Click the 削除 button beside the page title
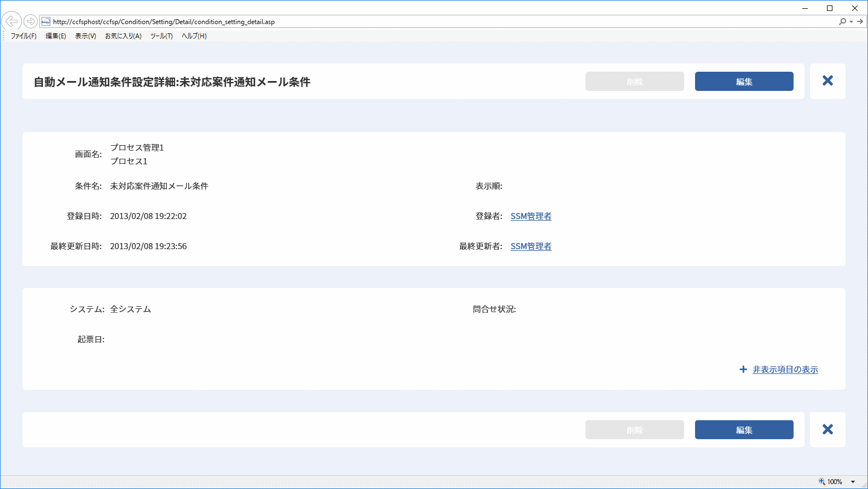Viewport: 868px width, 489px height. coord(635,81)
